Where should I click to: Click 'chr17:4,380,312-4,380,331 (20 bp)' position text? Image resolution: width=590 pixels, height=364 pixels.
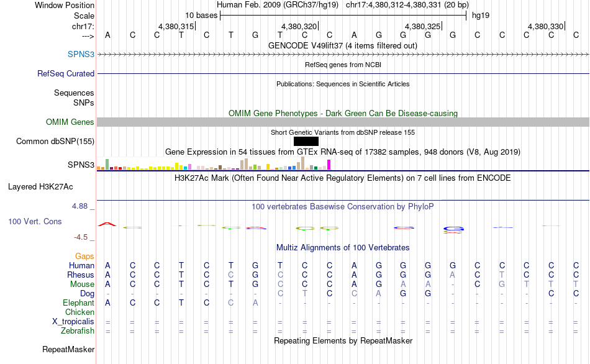point(407,5)
